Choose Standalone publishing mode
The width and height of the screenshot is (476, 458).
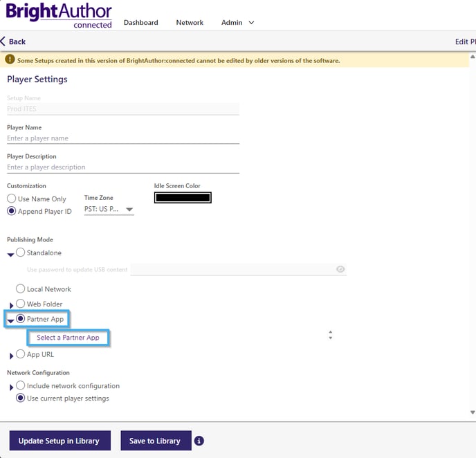coord(20,253)
